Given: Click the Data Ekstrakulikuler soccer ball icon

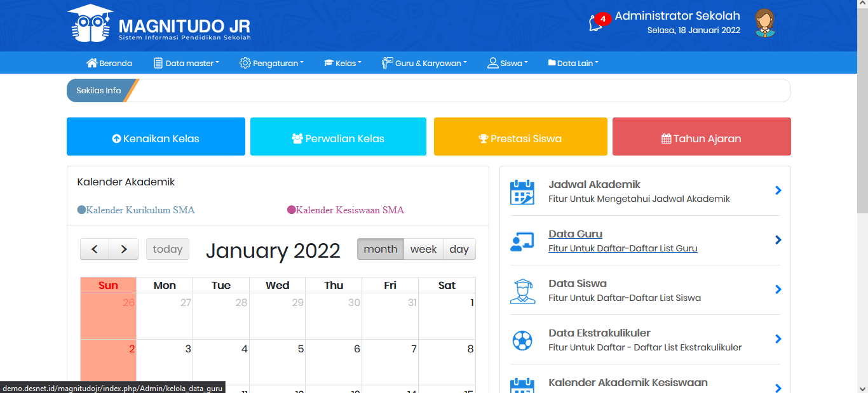Looking at the screenshot, I should click(x=522, y=341).
